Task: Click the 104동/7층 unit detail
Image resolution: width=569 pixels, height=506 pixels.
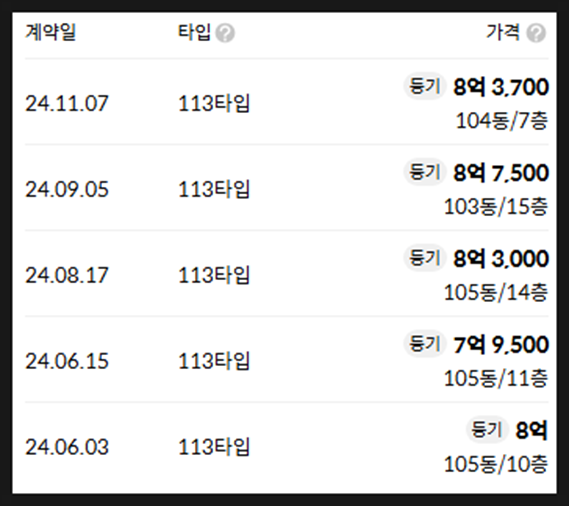Action: click(502, 121)
